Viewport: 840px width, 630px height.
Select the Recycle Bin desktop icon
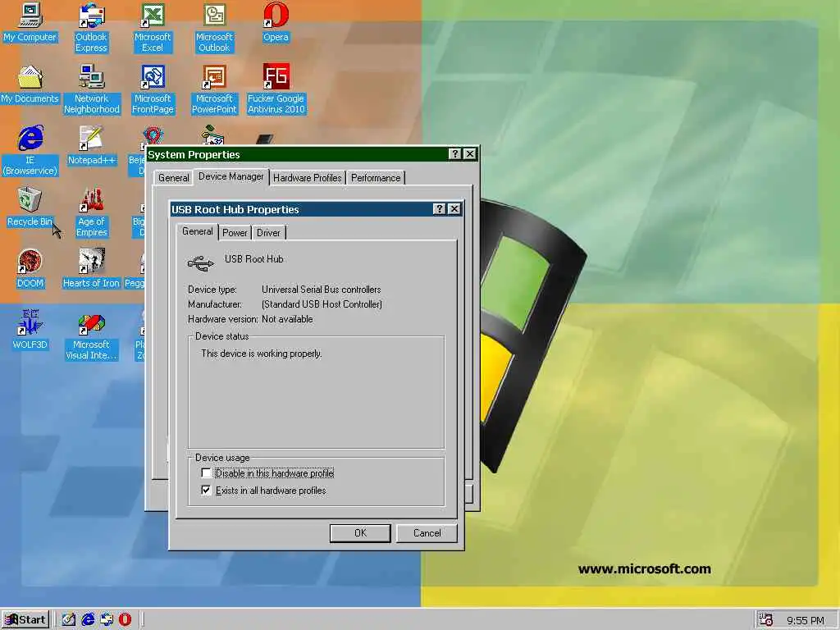(x=30, y=208)
